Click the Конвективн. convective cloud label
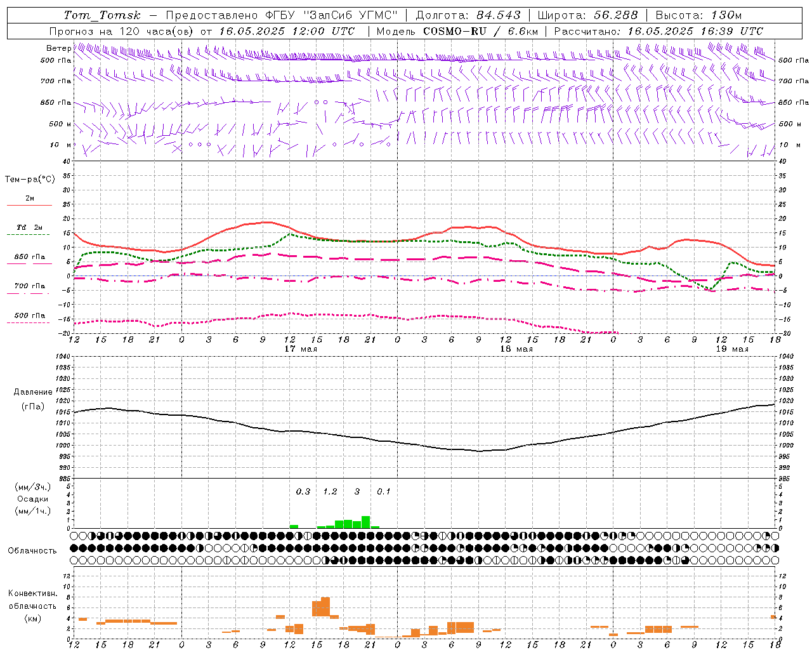812x650 pixels. point(32,594)
